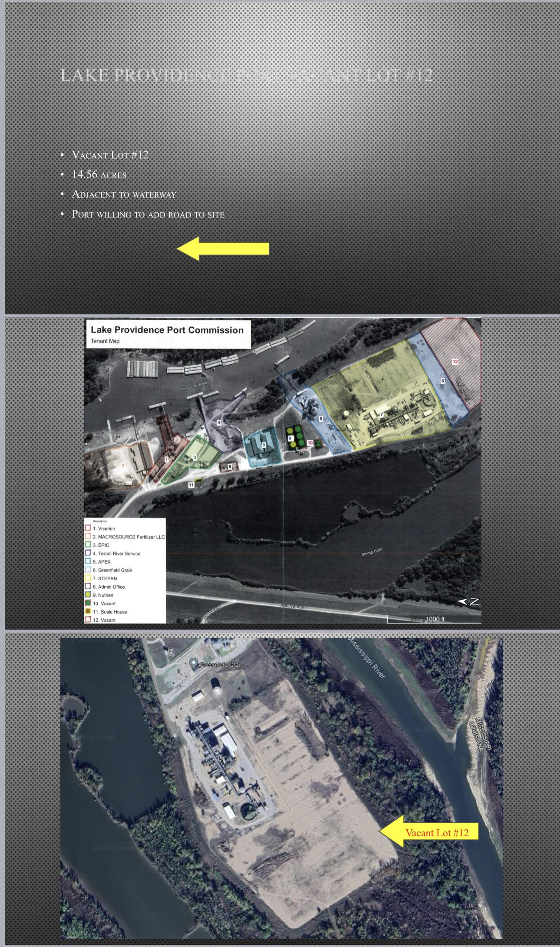Click the number 11 Scale House map marker

(x=191, y=485)
